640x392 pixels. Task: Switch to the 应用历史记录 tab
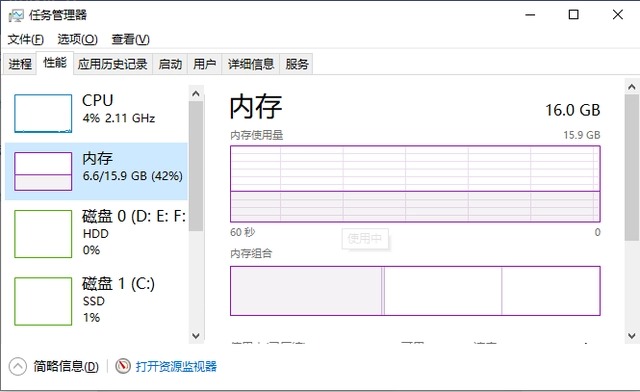tap(113, 64)
